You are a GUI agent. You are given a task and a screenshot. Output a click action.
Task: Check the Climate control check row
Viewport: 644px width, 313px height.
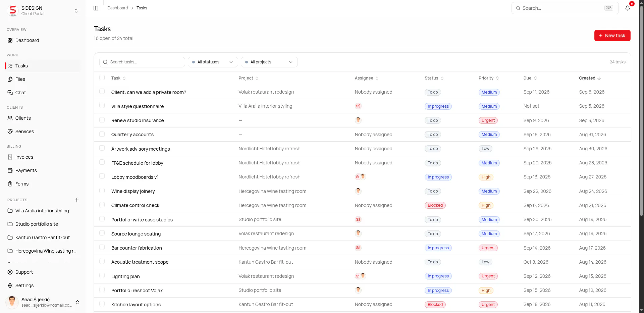pyautogui.click(x=102, y=205)
